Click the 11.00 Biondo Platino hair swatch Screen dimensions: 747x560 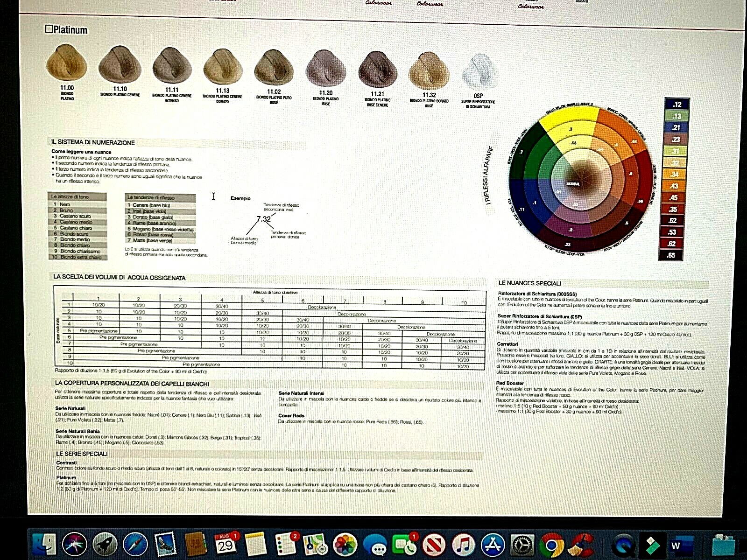click(67, 63)
